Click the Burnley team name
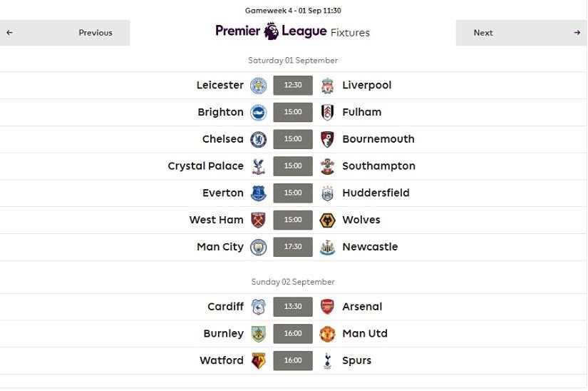Screen dimensions: 588x391 tap(223, 333)
